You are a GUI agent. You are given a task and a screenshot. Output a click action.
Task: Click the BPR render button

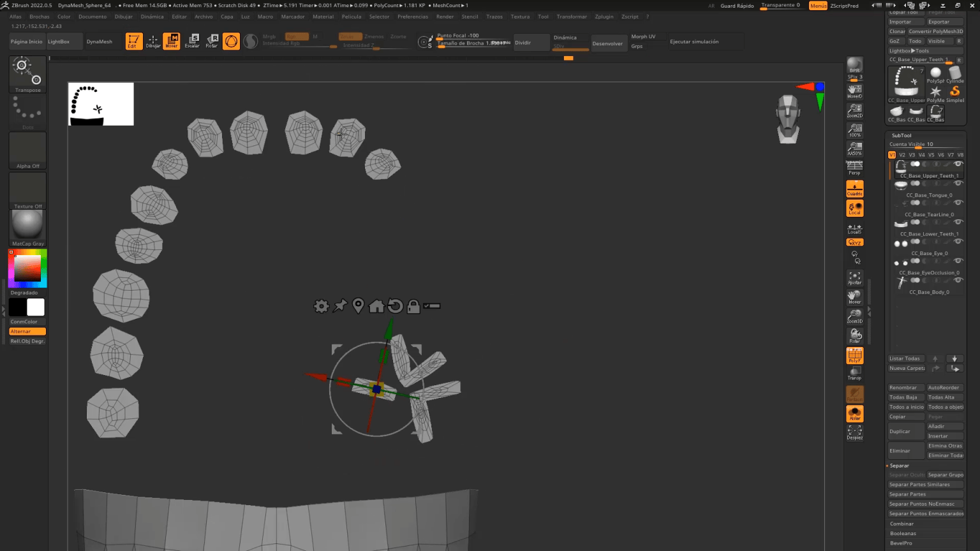[854, 65]
